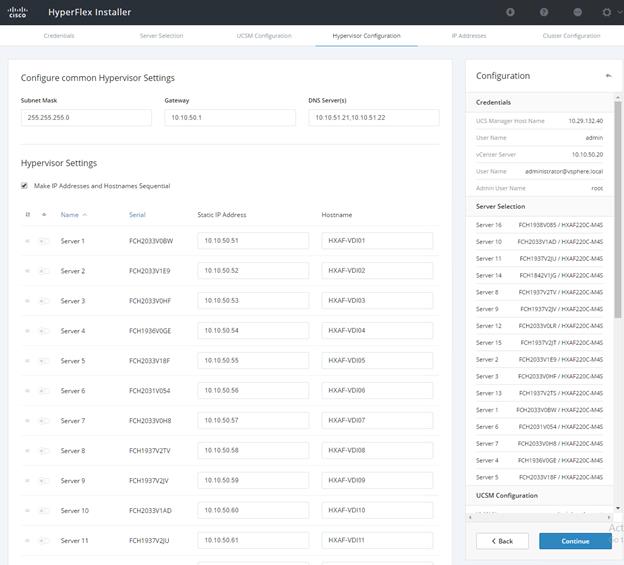Open the settings gear icon
Viewport: 624px width, 565px height.
click(606, 12)
